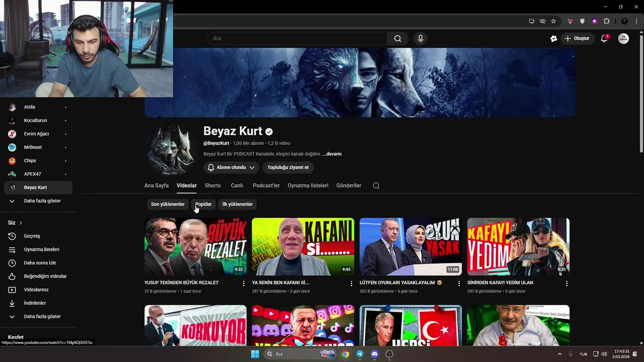Open Windows Start menu

pyautogui.click(x=255, y=354)
